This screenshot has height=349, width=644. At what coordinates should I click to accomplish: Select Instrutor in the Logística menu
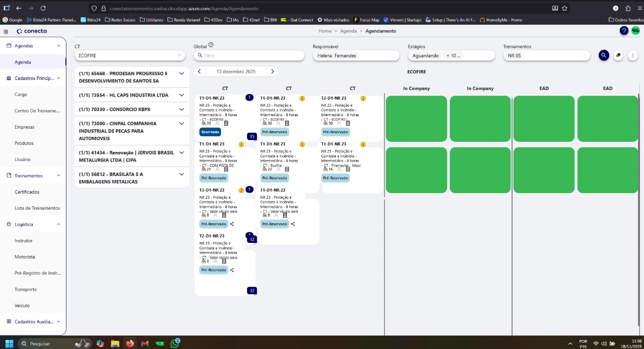(24, 241)
